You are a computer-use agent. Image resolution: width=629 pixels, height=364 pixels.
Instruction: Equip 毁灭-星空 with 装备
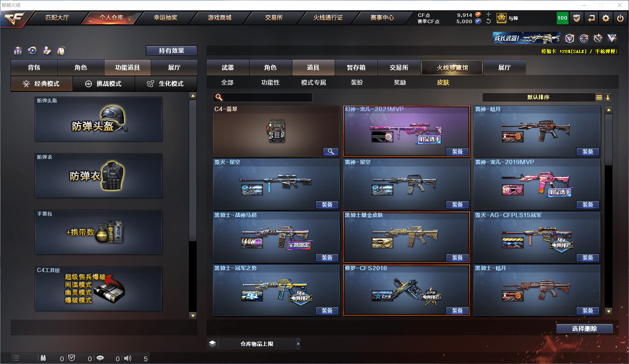(x=327, y=205)
